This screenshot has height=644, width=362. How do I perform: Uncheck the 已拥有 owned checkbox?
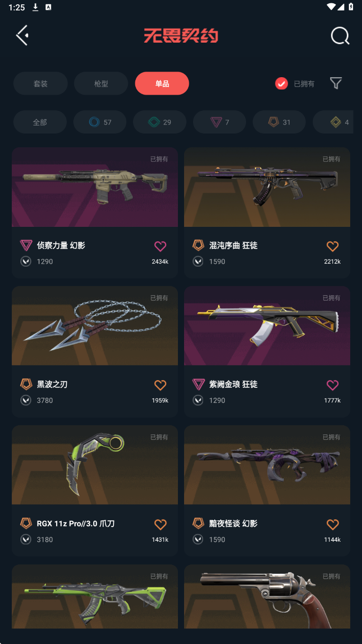(282, 84)
